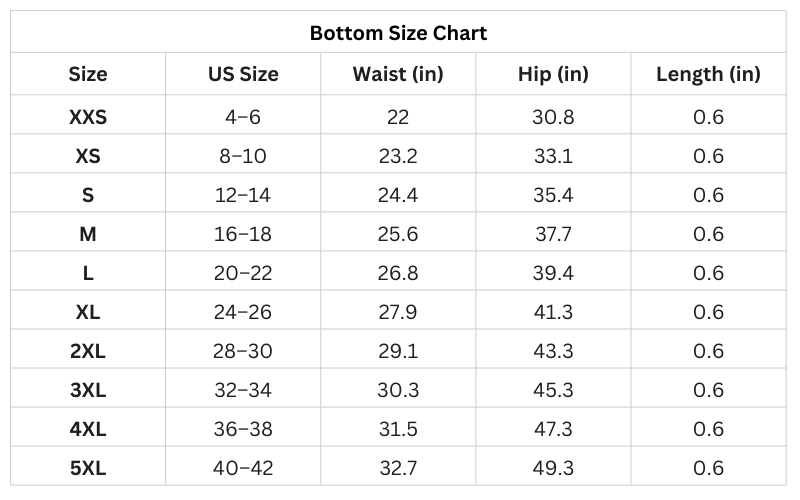
Task: Click the L size row label
Action: coord(88,273)
